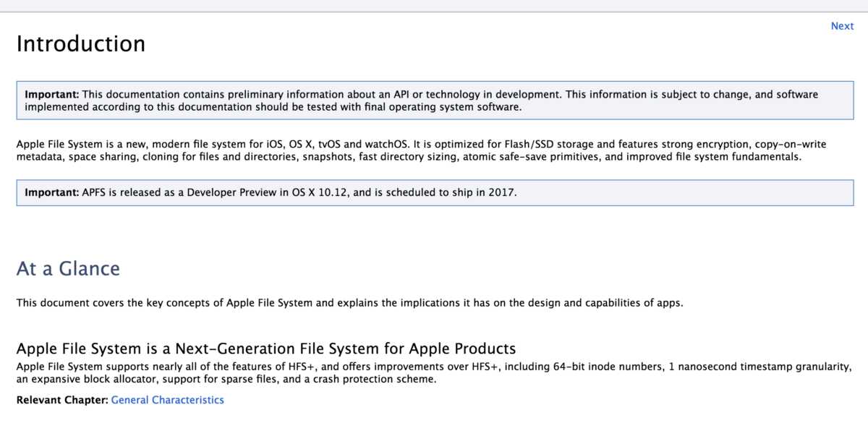Viewport: 868px width, 423px height.
Task: Click the Next-Generation File System subheading
Action: coord(265,349)
